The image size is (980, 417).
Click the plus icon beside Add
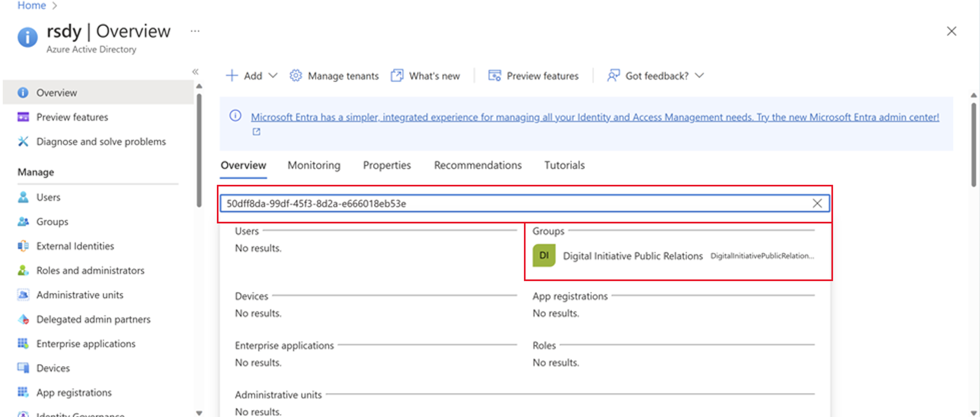pyautogui.click(x=231, y=75)
